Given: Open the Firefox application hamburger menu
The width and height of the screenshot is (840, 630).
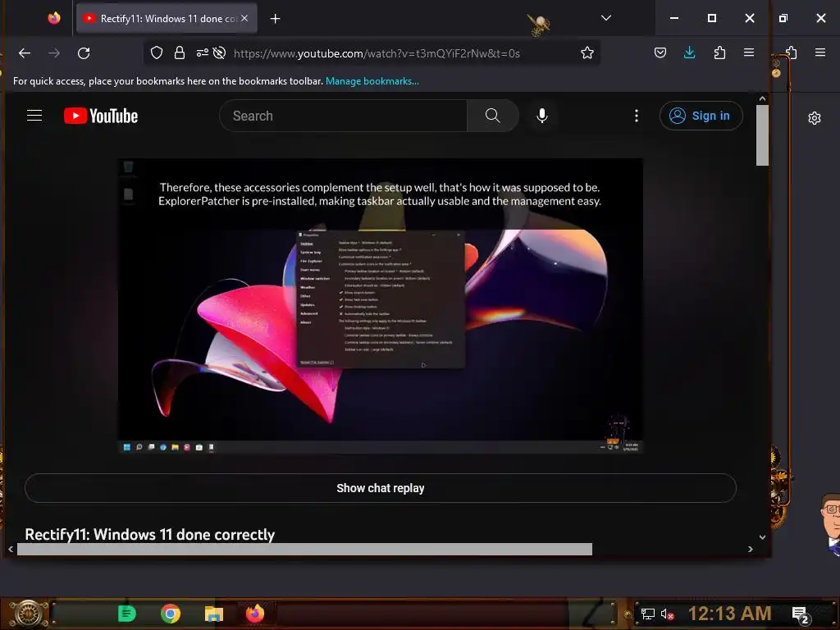Looking at the screenshot, I should [x=749, y=52].
